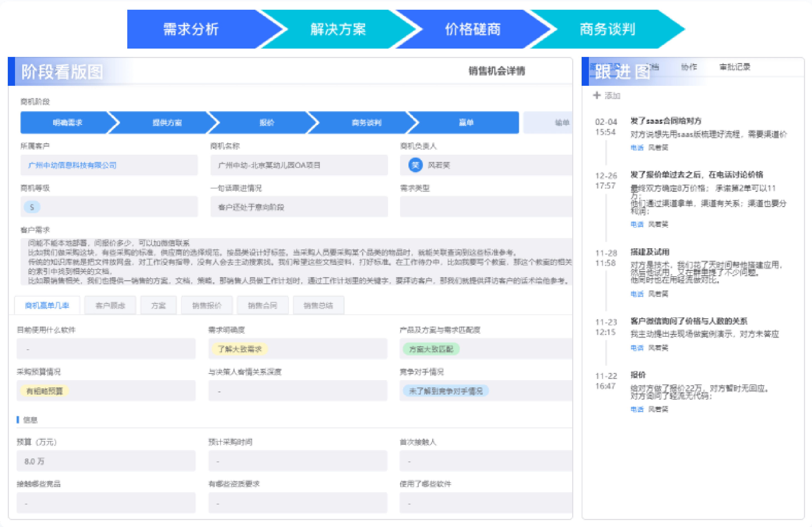The width and height of the screenshot is (812, 527).
Task: Click the 预算 field showing 8.0 万
Action: 106,461
